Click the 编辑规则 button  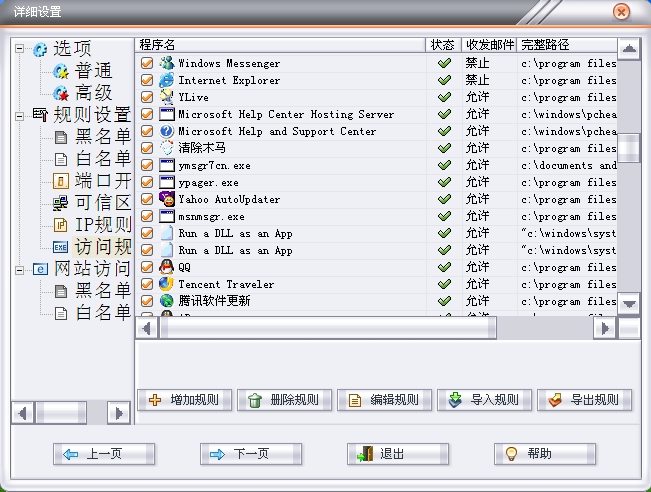coord(384,400)
